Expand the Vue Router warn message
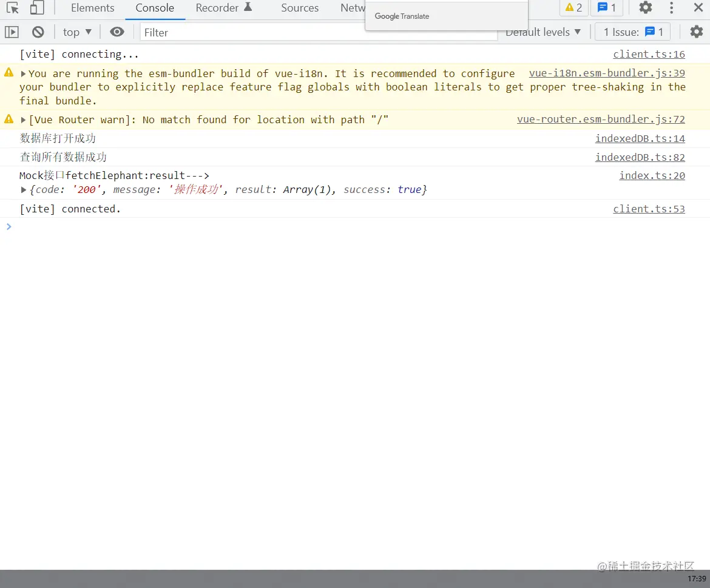Viewport: 710px width, 588px height. (x=23, y=120)
